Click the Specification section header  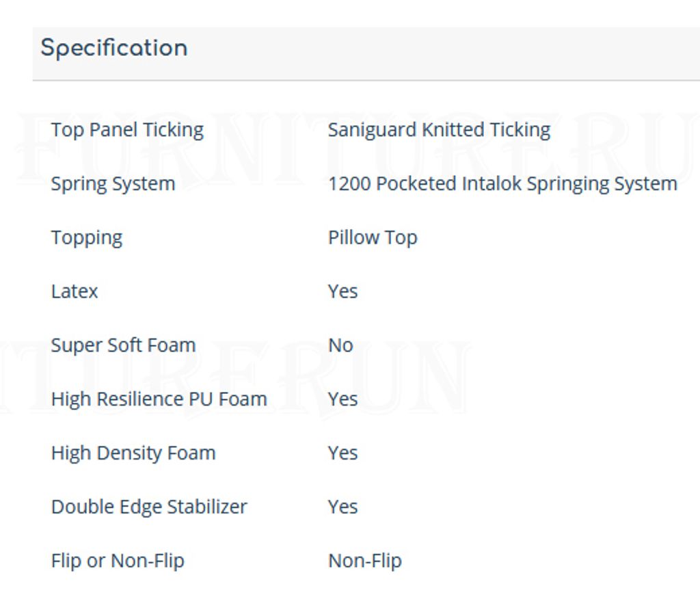[114, 48]
